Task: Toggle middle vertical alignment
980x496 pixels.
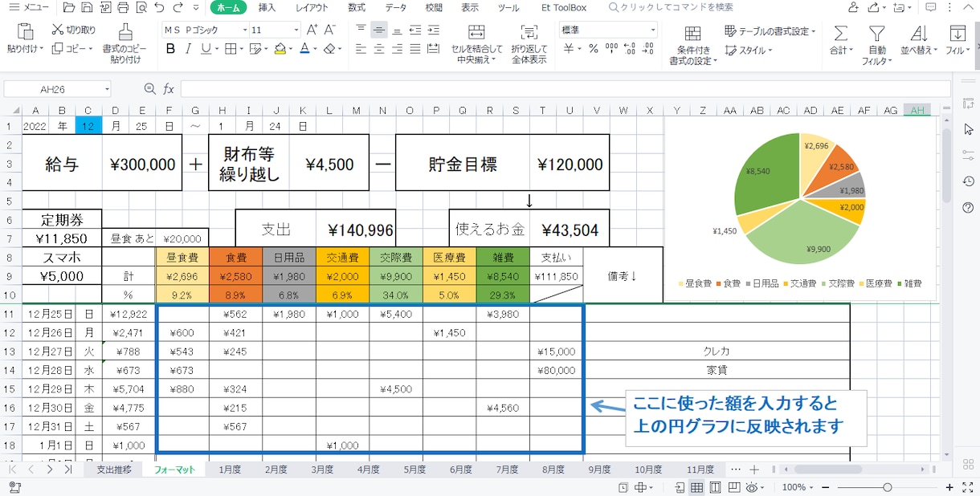Action: click(x=379, y=30)
